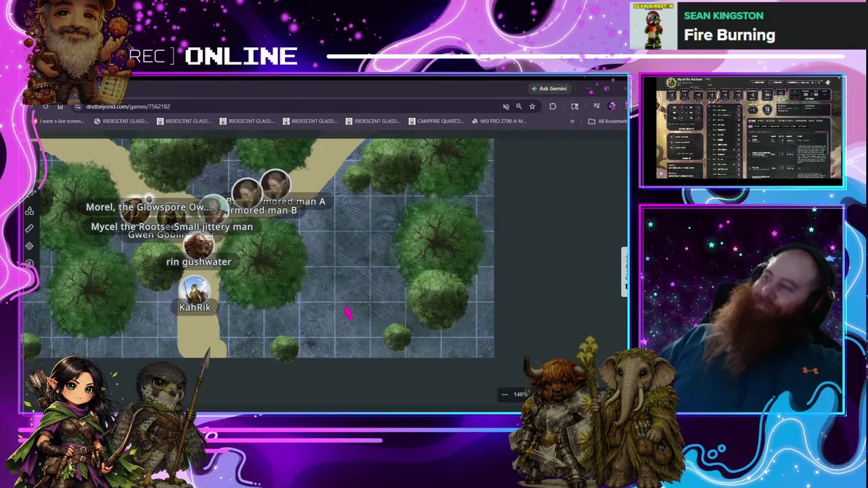
Task: Open the CAMPFIRE QUARTZ bookmark
Action: (437, 121)
